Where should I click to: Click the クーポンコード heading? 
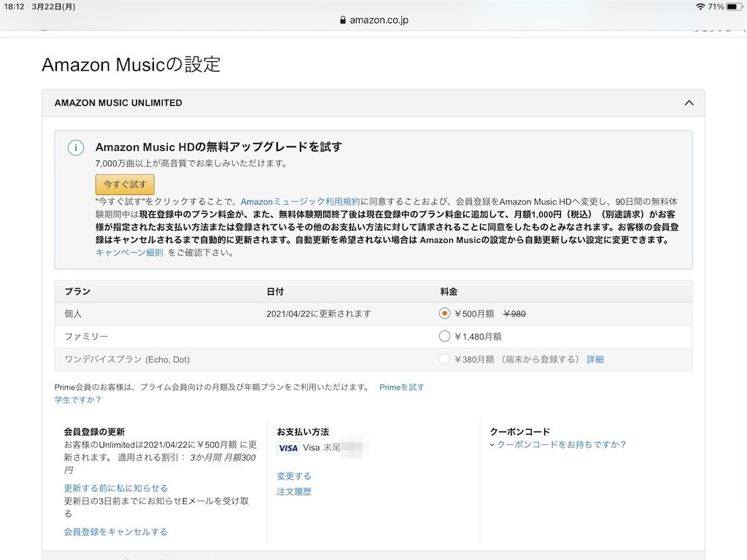coord(519,432)
